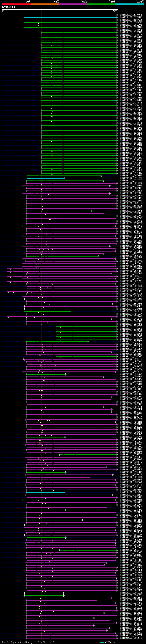Click the UniRef100_Q5VRH8 label
The height and width of the screenshot is (644, 146).
131,271
